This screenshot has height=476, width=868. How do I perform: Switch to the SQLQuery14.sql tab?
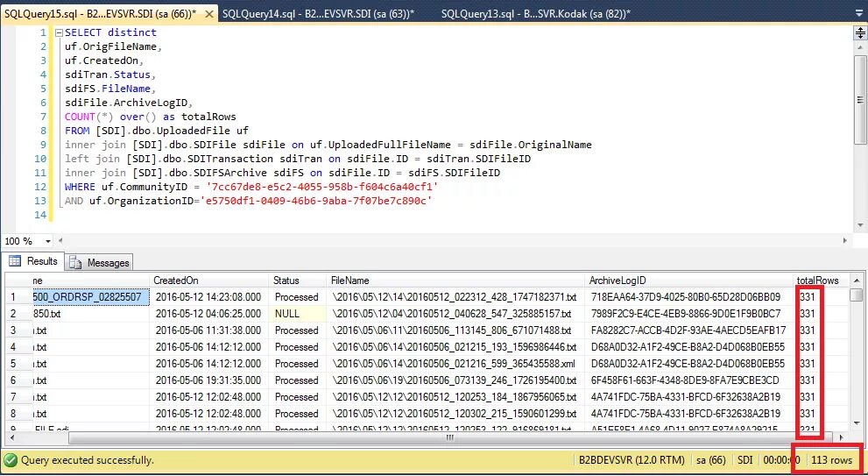tap(318, 14)
